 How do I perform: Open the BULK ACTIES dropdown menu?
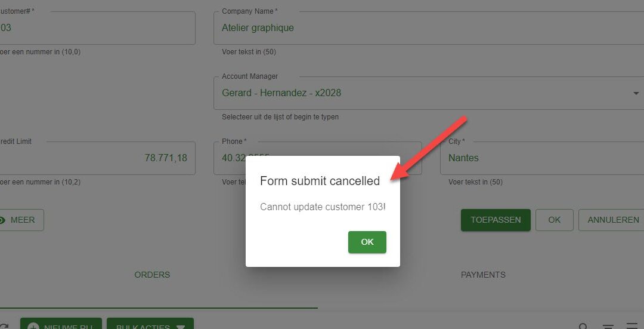tap(150, 325)
